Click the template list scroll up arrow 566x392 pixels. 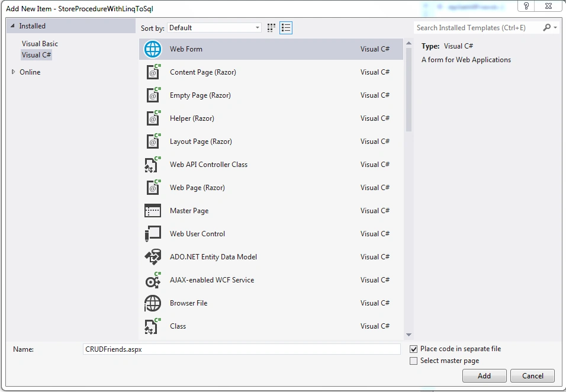pos(409,43)
